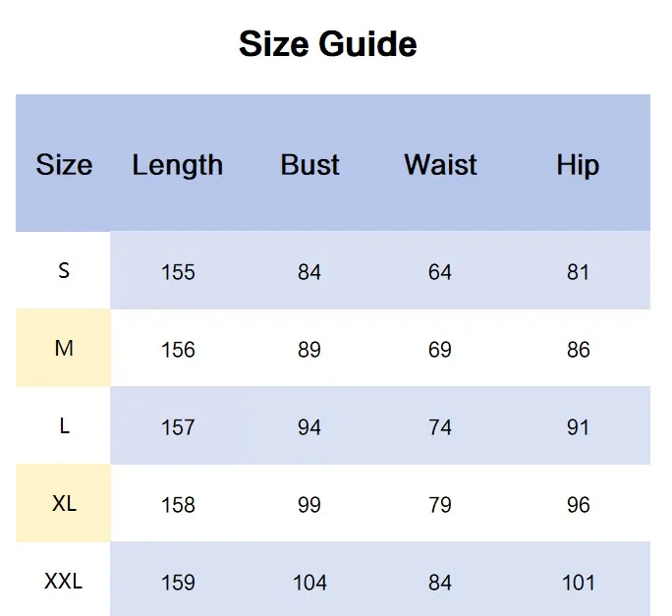Click waist value 64 in S row
This screenshot has height=616, width=672.
(x=440, y=272)
